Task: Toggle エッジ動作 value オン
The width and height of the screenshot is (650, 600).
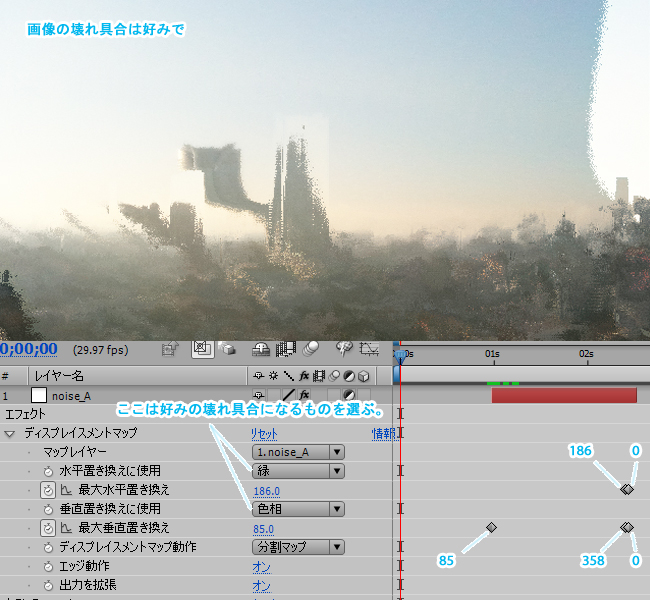Action: 261,565
